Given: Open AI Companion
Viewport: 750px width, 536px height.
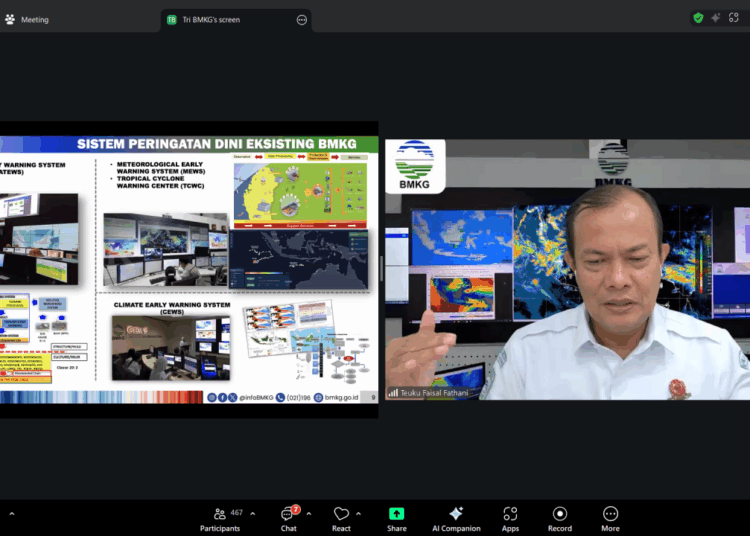Looking at the screenshot, I should click(x=456, y=519).
